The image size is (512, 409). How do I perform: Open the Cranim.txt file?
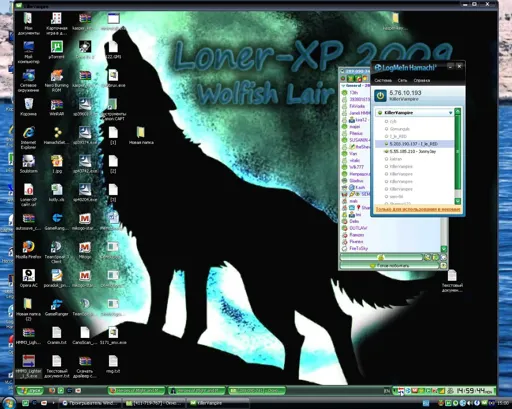pyautogui.click(x=57, y=335)
